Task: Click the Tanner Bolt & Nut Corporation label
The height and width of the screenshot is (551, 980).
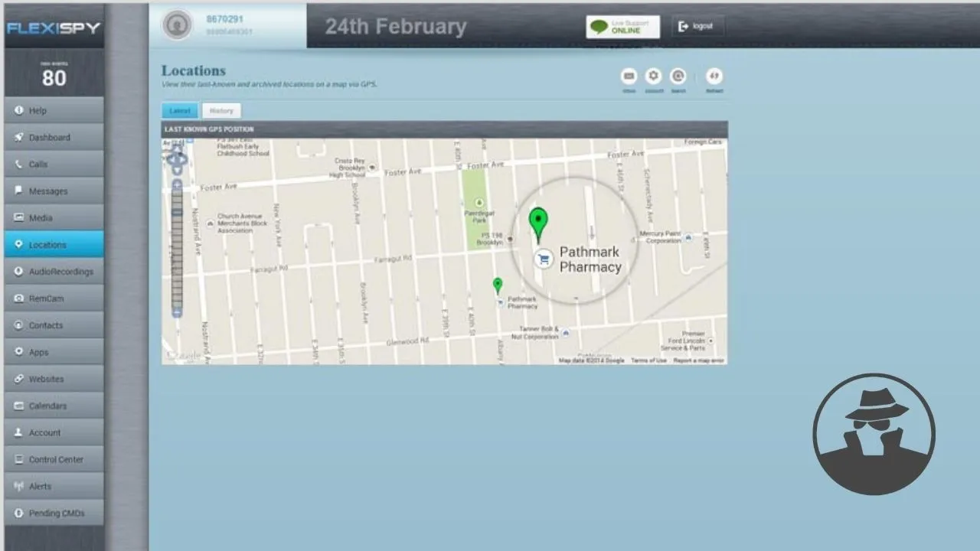Action: coord(535,333)
